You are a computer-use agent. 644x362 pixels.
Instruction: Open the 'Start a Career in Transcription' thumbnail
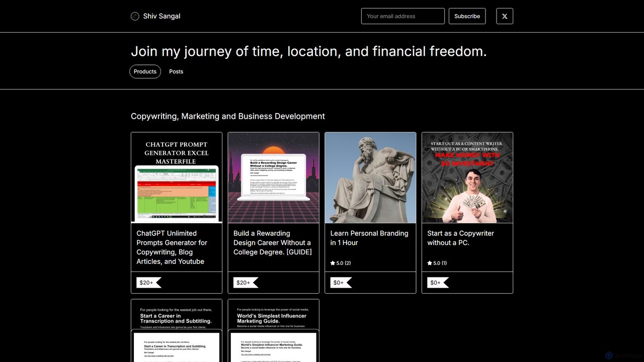[x=177, y=331]
